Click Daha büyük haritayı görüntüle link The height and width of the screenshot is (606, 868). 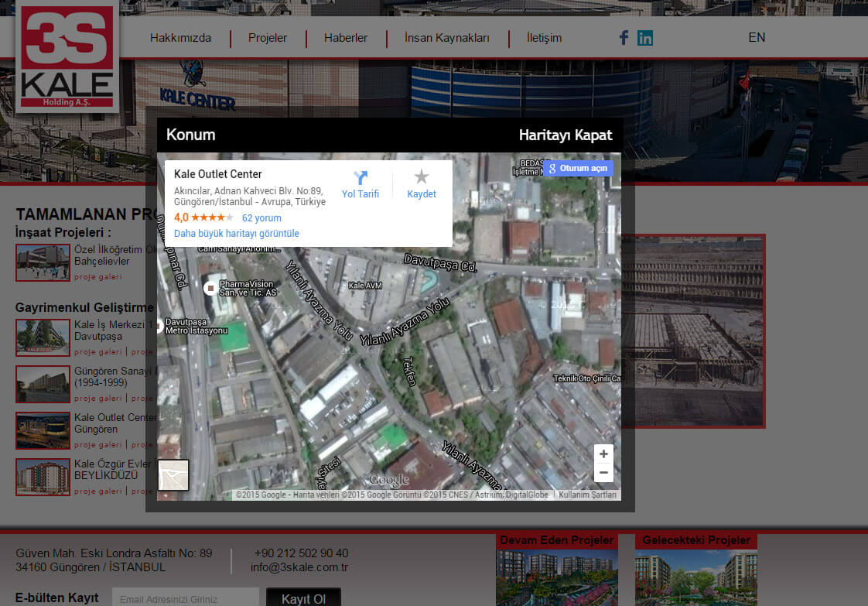pyautogui.click(x=237, y=233)
